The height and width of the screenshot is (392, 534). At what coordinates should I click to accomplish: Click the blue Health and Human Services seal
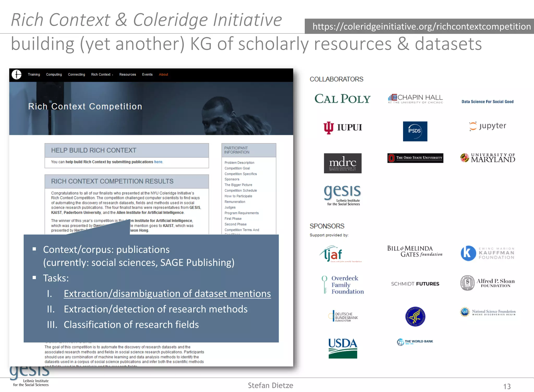click(415, 316)
